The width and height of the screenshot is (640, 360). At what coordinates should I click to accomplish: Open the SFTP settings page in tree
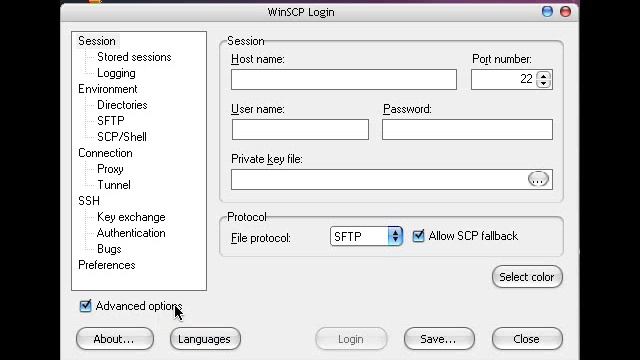(x=111, y=121)
